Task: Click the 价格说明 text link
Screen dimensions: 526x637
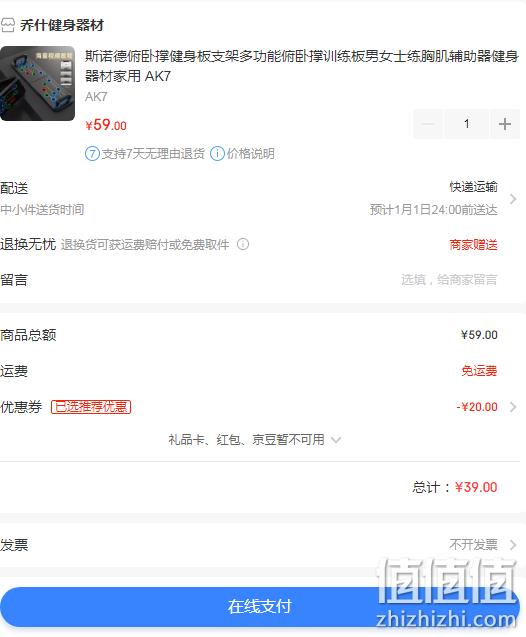Action: pyautogui.click(x=251, y=154)
